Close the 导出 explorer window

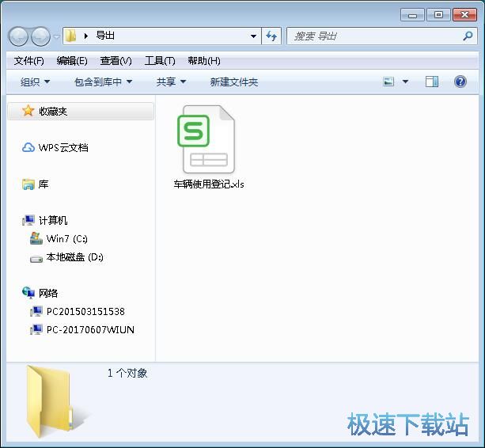pyautogui.click(x=464, y=15)
